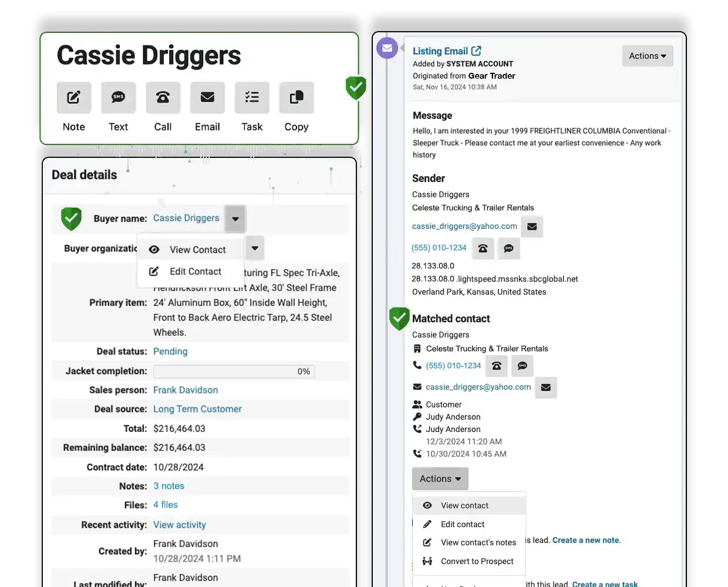
Task: Click the Email envelope icon in header
Action: (x=207, y=97)
